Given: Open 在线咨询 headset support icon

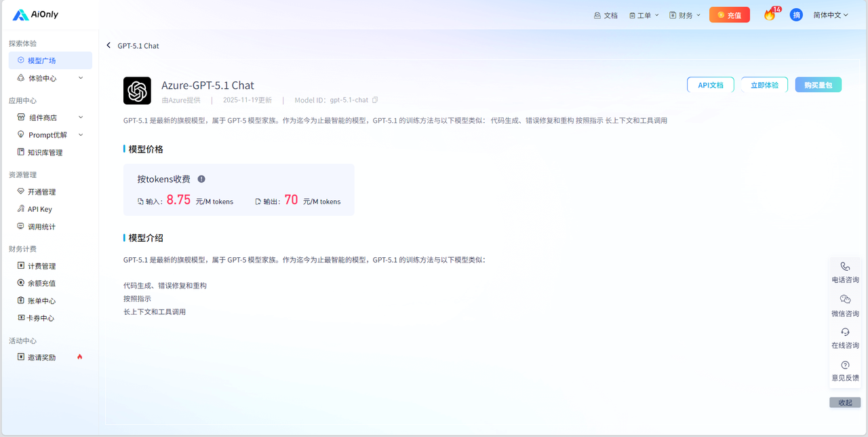Looking at the screenshot, I should (845, 332).
